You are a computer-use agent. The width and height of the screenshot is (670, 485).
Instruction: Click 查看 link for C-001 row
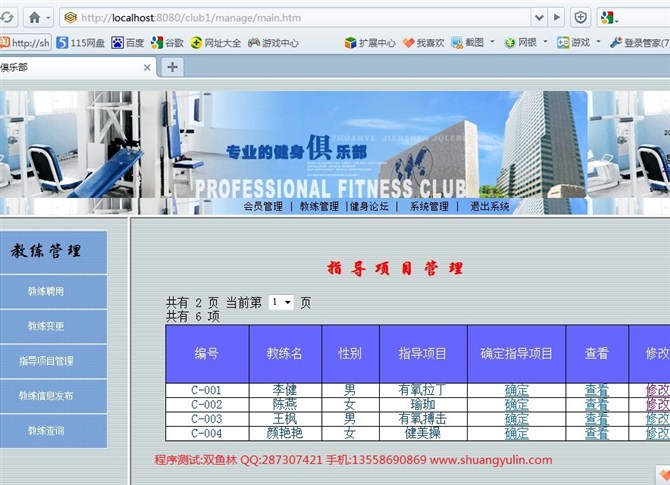(597, 390)
